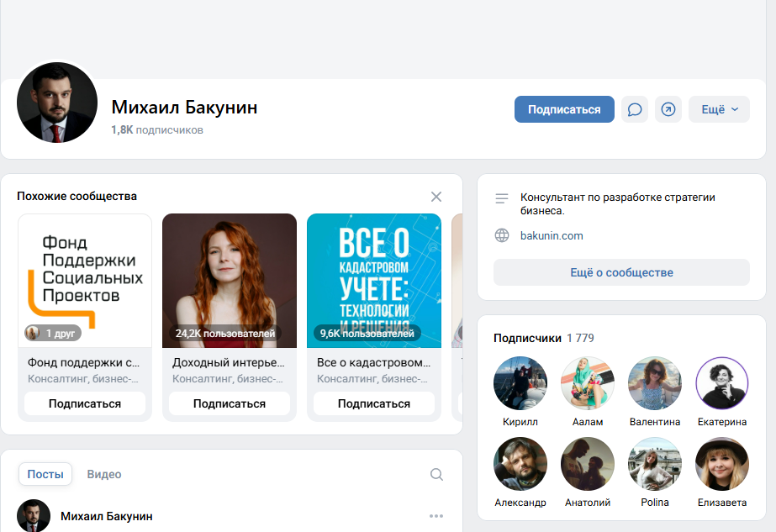Open the bakunin.com link
The image size is (776, 532).
pos(552,235)
